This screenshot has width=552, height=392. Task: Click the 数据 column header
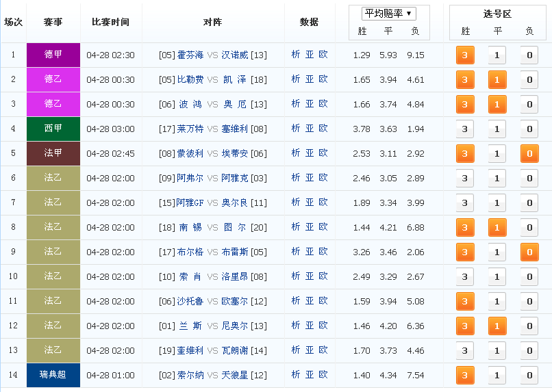309,22
